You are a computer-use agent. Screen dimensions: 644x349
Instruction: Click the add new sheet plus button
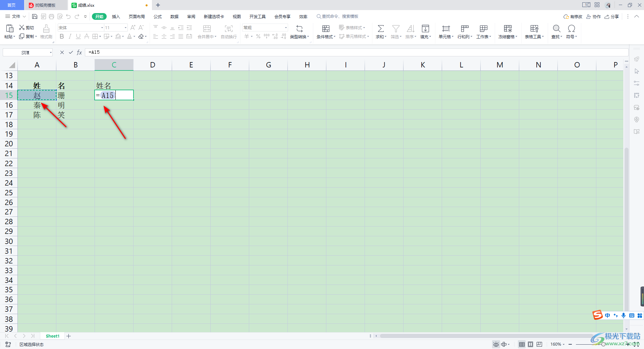point(69,336)
